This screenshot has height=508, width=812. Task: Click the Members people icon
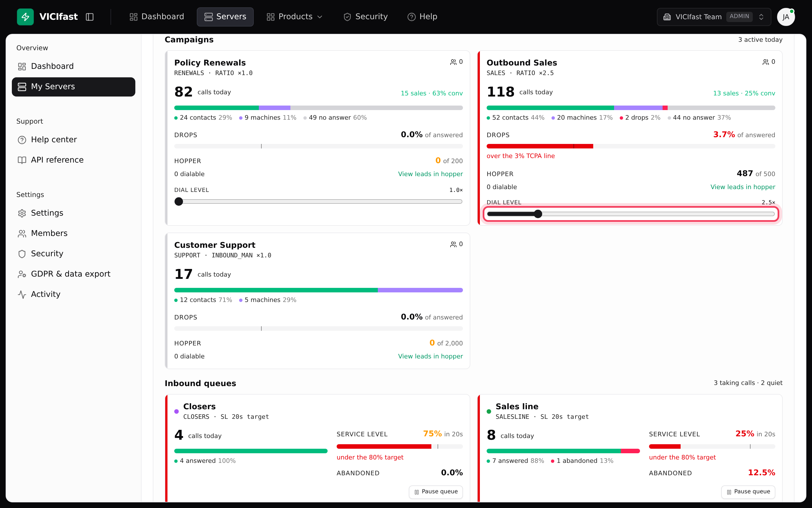coord(22,233)
